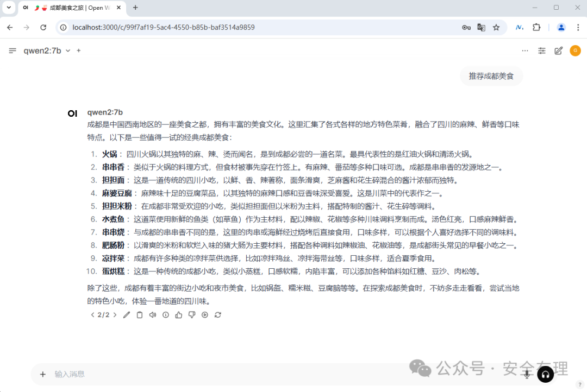Click the 串串香 list item heading

(x=113, y=167)
